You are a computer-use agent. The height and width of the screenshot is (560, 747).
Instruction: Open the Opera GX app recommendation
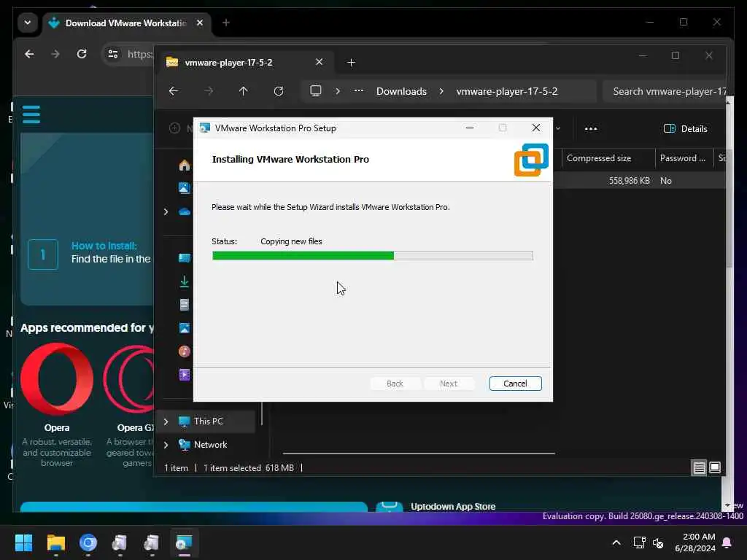128,404
